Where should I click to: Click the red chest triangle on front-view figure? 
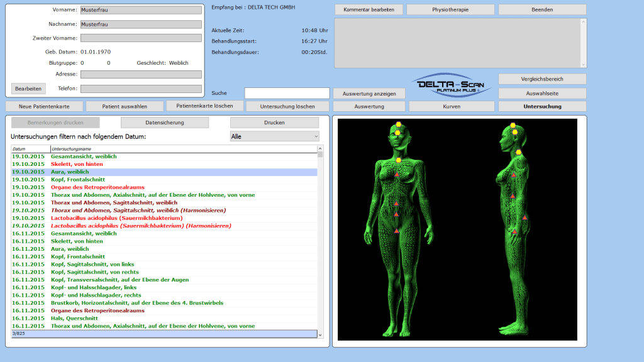click(397, 175)
